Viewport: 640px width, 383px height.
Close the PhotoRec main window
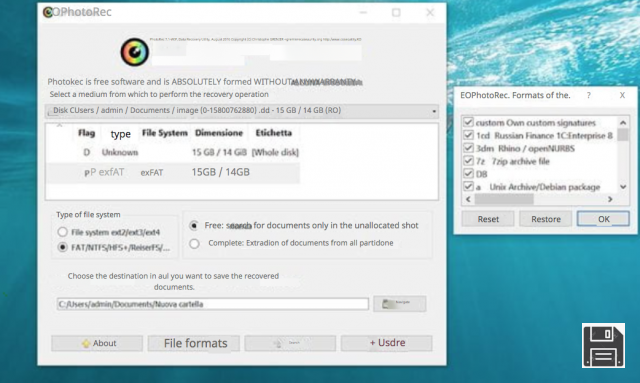pyautogui.click(x=430, y=13)
